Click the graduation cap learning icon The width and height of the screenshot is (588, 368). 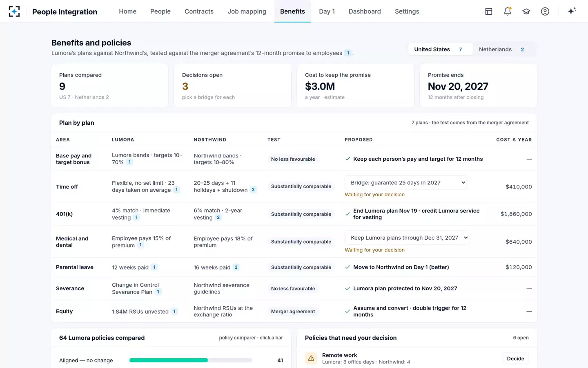(526, 11)
